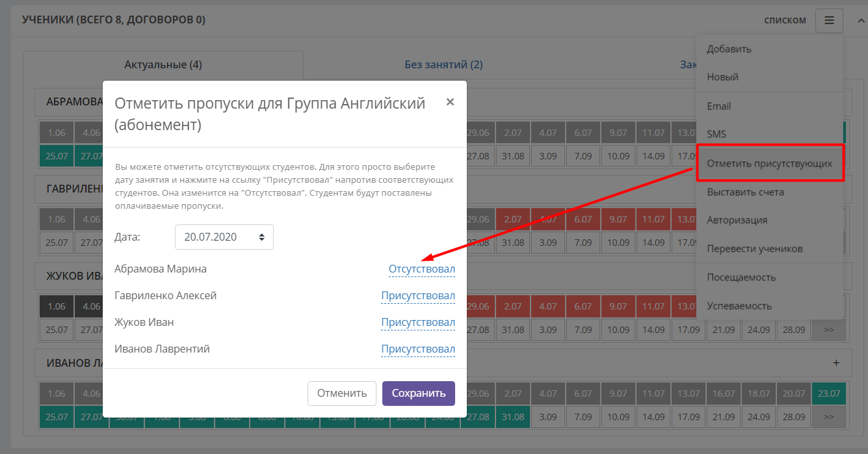The image size is (868, 454).
Task: Click the 1.06 cell in the Жуков row
Action: [57, 306]
